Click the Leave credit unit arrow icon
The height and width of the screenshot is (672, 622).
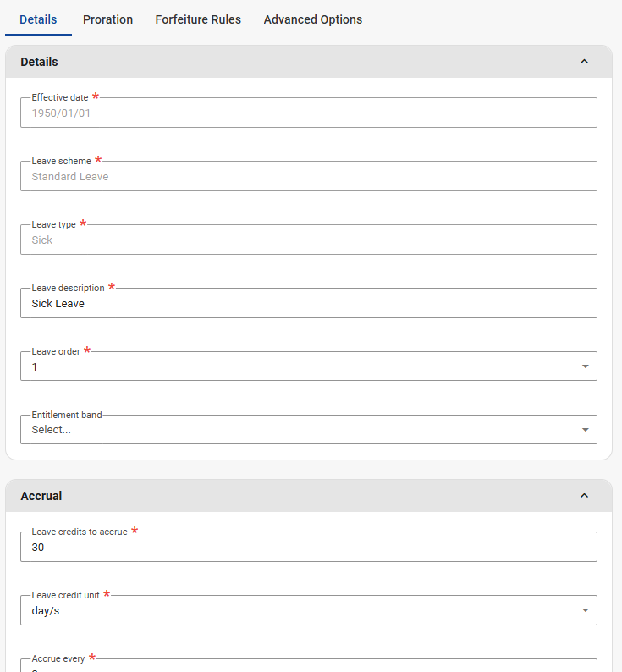coord(585,610)
